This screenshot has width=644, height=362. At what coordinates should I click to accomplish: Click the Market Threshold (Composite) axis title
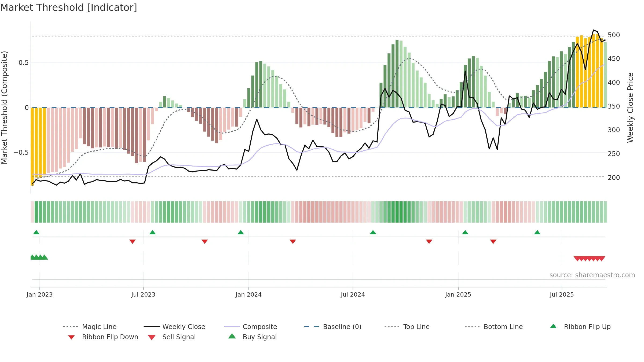tap(4, 107)
